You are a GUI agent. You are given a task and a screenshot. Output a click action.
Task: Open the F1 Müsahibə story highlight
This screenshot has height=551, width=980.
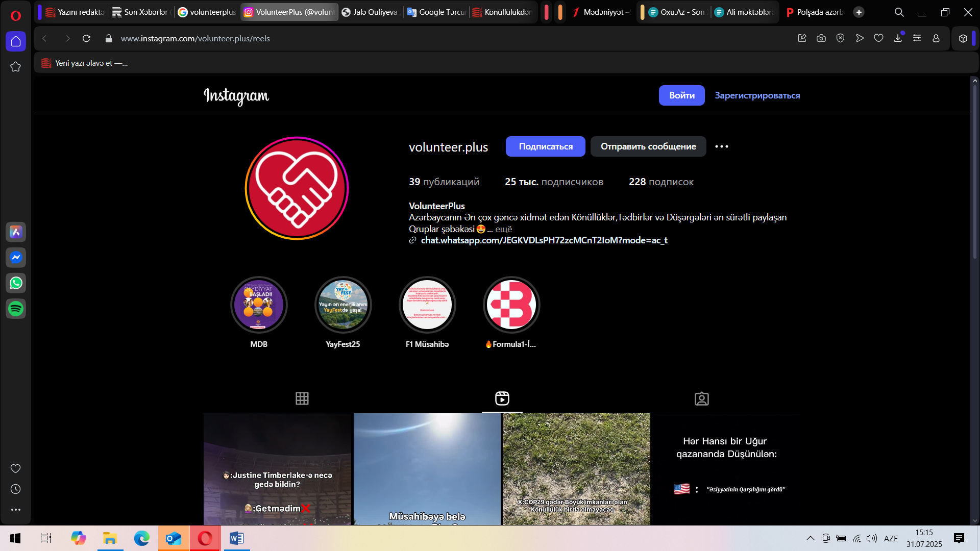point(427,305)
